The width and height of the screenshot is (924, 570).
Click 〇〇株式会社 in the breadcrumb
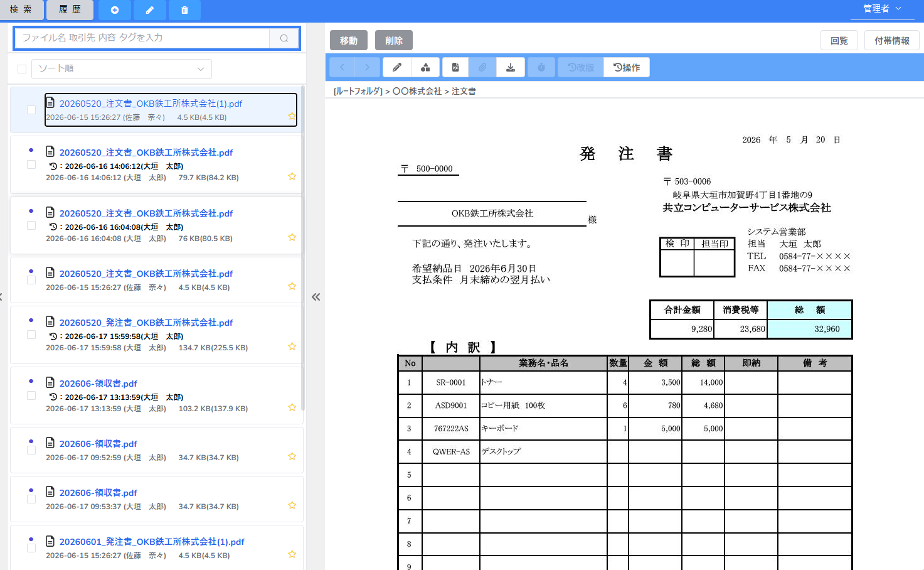417,92
